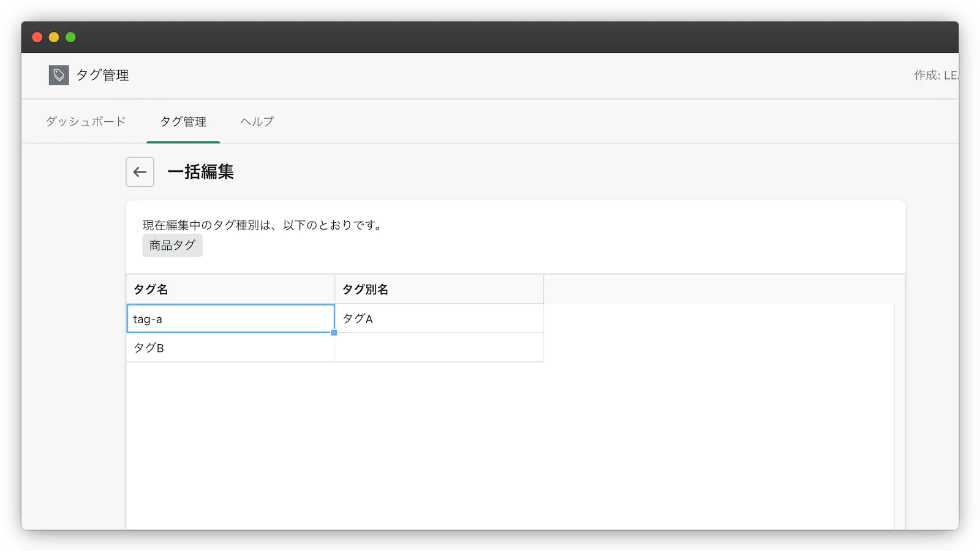Image resolution: width=980 pixels, height=551 pixels.
Task: Click the タグ名 column header
Action: pos(230,289)
